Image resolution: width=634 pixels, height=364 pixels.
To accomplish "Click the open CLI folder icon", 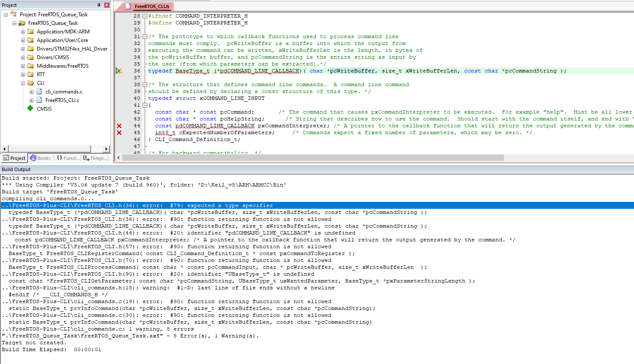I will pyautogui.click(x=30, y=83).
